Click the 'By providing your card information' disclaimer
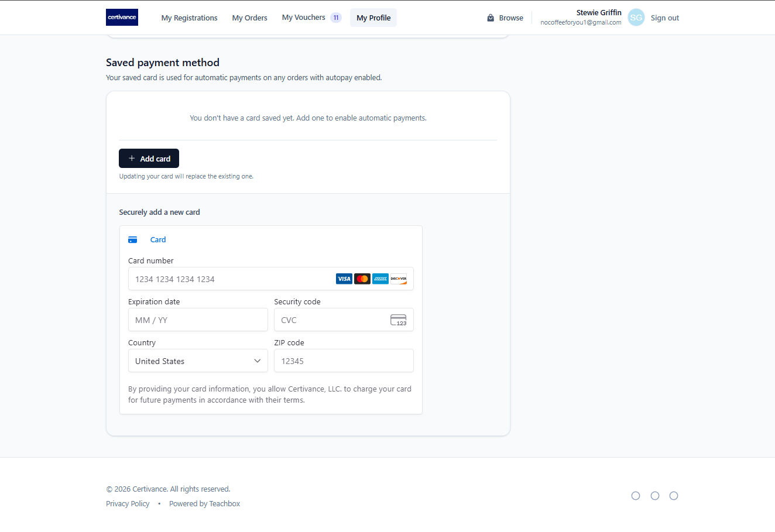 tap(270, 394)
